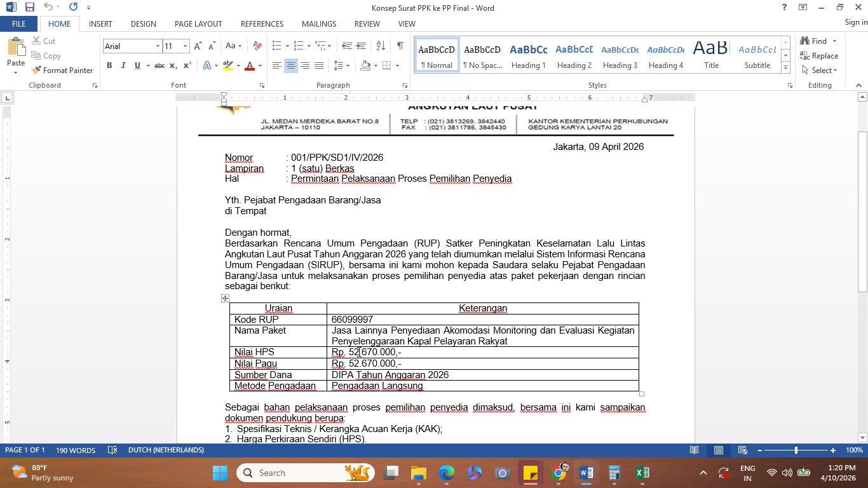
Task: Open the line spacing dropdown
Action: click(342, 65)
